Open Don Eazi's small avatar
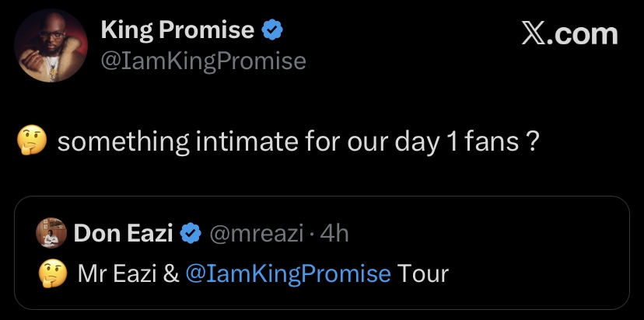 point(50,232)
